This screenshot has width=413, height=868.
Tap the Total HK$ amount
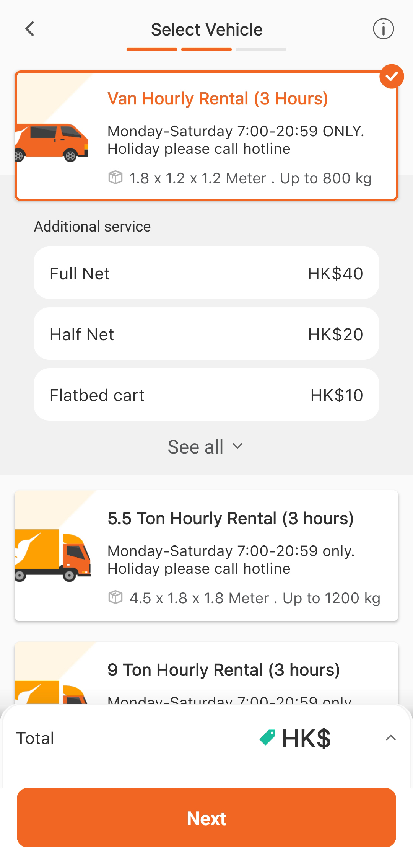click(x=306, y=738)
